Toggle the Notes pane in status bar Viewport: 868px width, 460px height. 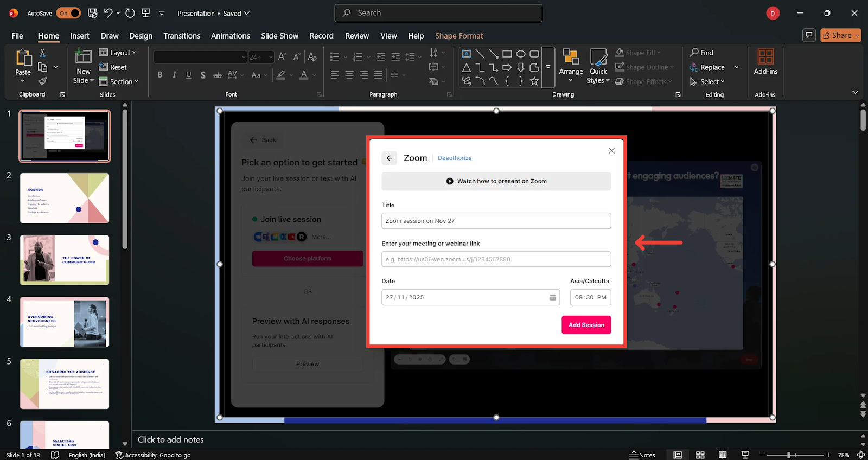tap(642, 455)
